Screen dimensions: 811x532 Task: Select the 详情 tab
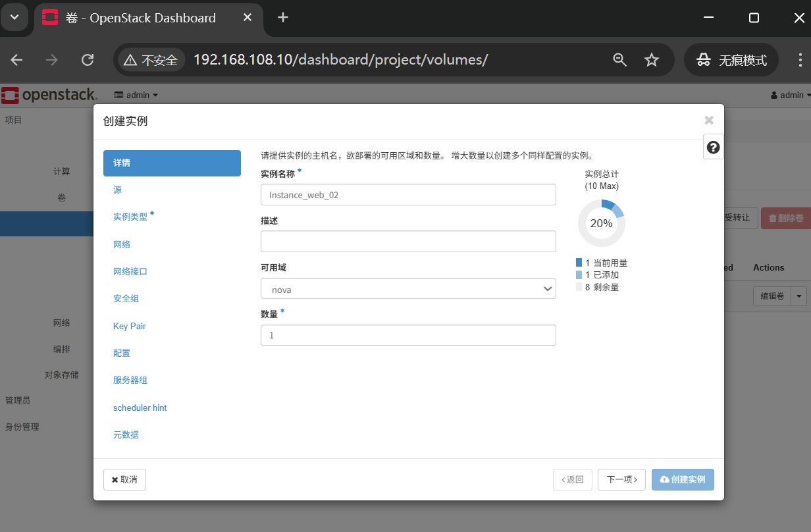pos(172,163)
